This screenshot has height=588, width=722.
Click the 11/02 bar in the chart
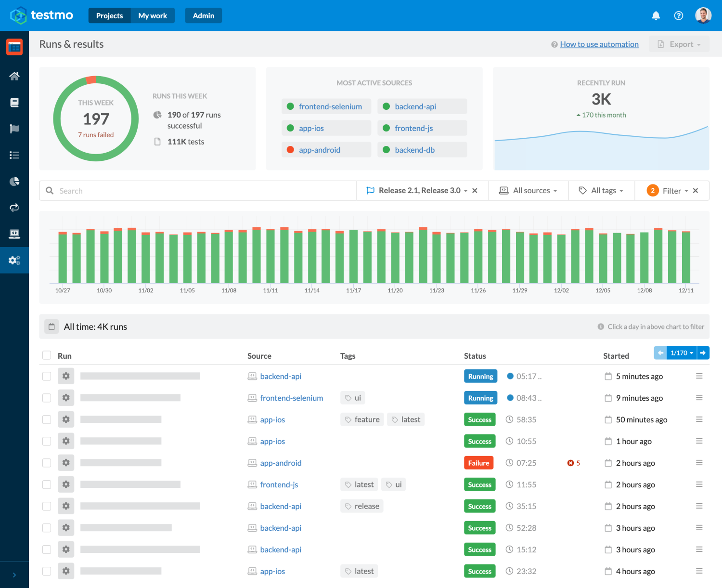point(146,258)
